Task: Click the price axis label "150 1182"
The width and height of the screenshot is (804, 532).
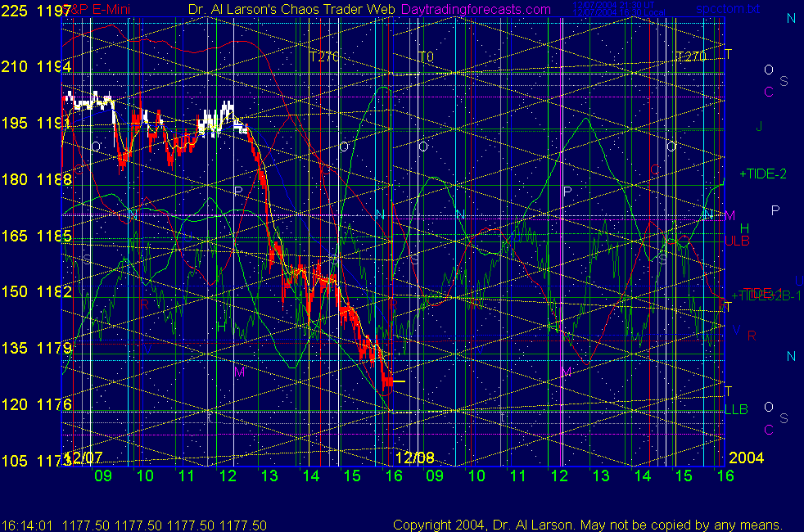Action: (x=36, y=291)
